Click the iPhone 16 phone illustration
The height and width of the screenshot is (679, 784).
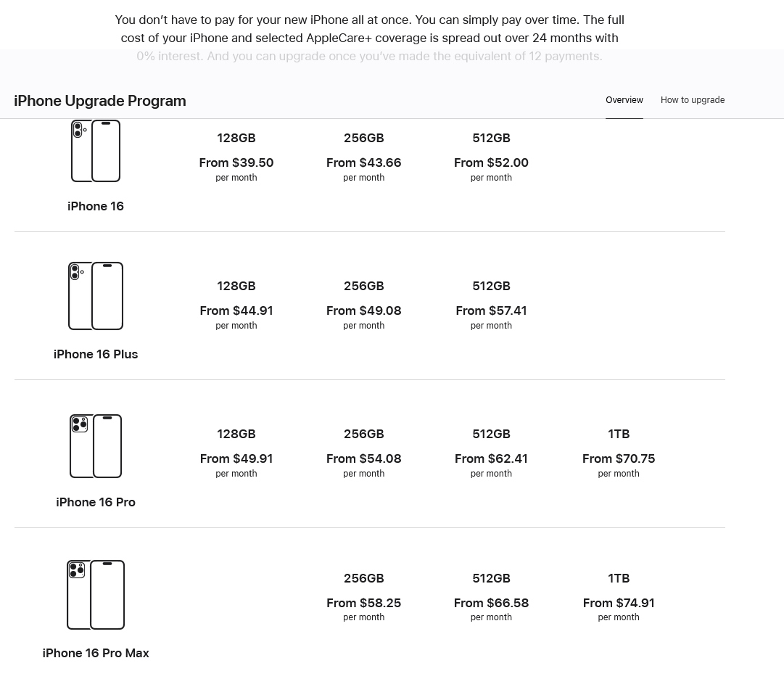96,150
